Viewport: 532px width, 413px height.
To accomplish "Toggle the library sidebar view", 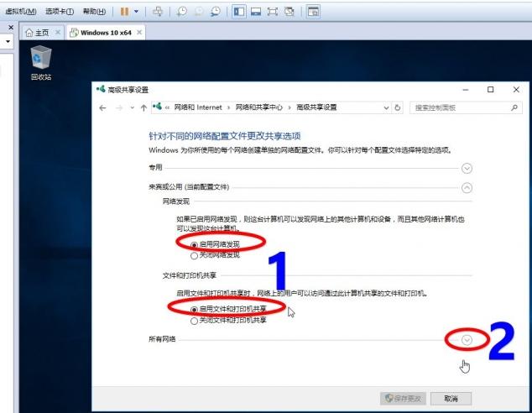I will pos(239,12).
